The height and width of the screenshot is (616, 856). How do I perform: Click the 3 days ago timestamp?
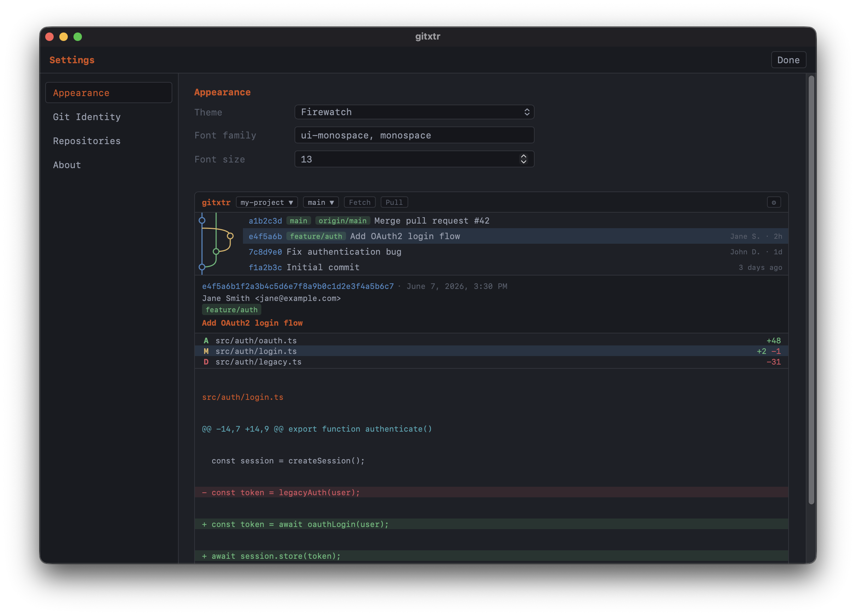(760, 267)
